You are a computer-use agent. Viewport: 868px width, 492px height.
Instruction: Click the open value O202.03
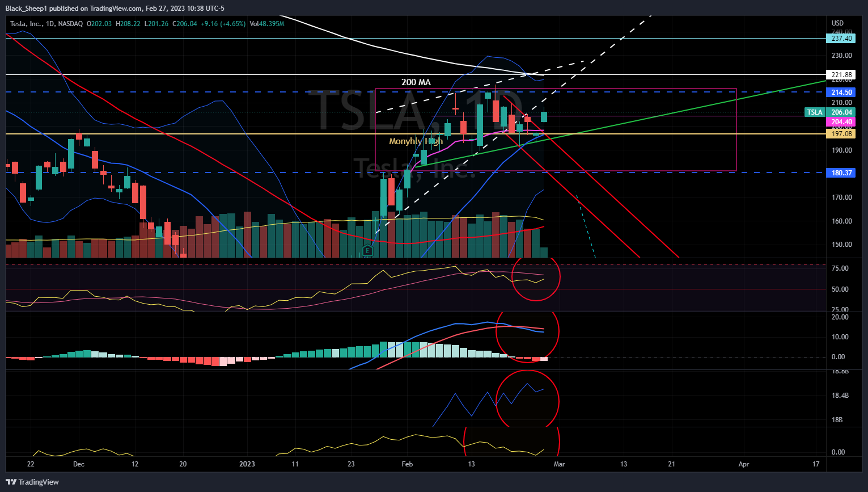(99, 24)
